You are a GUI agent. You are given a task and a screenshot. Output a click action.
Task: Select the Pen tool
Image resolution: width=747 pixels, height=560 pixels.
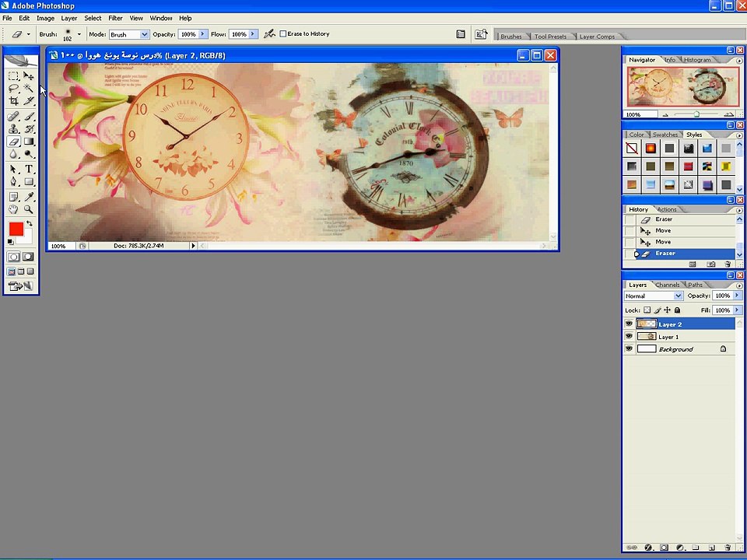pyautogui.click(x=13, y=181)
